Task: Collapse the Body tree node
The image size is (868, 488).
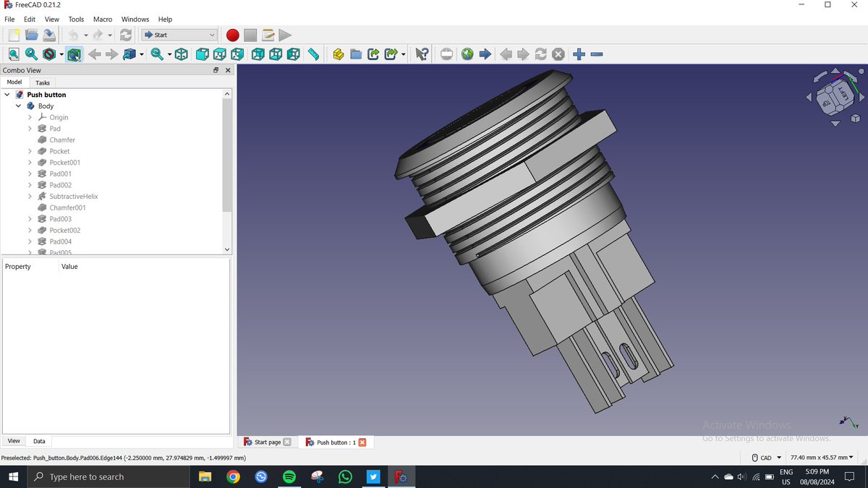Action: point(19,106)
